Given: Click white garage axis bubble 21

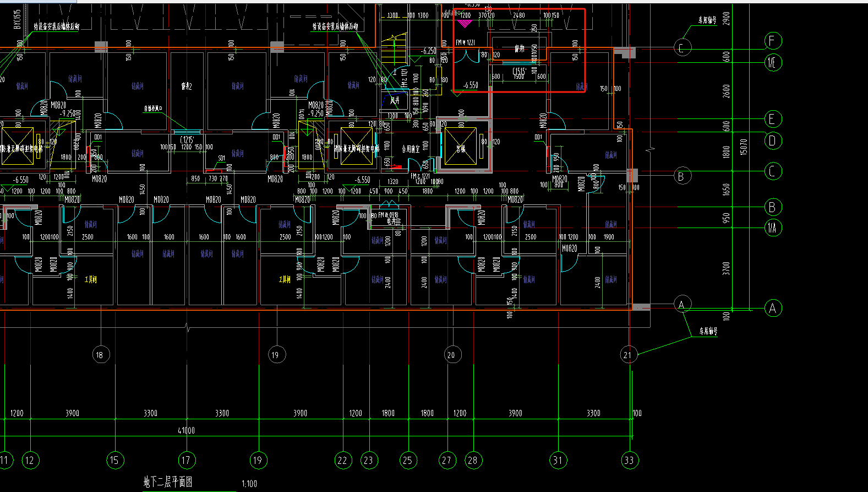Looking at the screenshot, I should click(628, 355).
